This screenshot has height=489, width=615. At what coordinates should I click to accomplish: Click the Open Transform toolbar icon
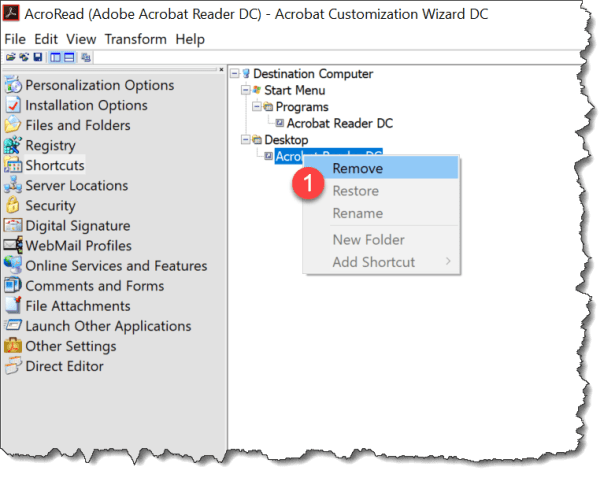coord(24,58)
